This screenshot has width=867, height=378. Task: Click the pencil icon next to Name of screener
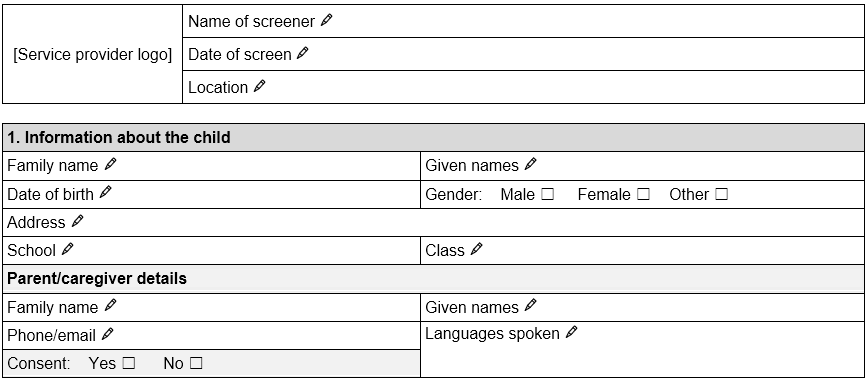pyautogui.click(x=327, y=20)
